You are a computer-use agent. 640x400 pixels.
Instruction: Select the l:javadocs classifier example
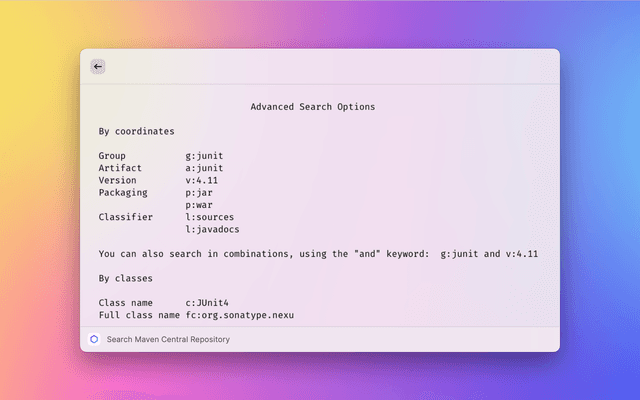(213, 229)
